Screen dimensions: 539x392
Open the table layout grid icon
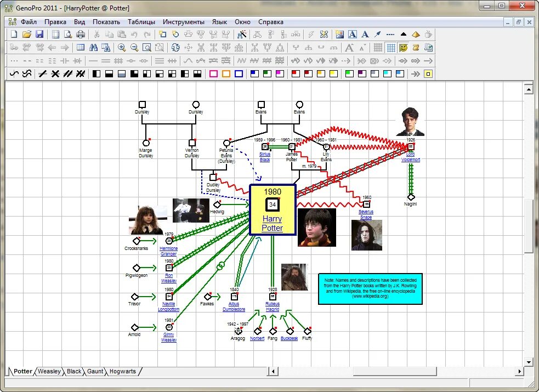click(x=81, y=47)
